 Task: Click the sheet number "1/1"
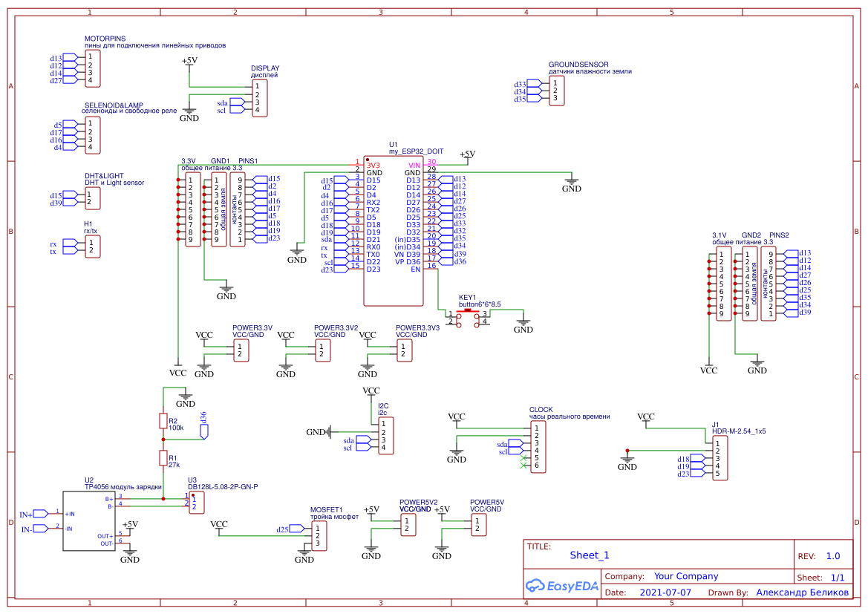838,578
